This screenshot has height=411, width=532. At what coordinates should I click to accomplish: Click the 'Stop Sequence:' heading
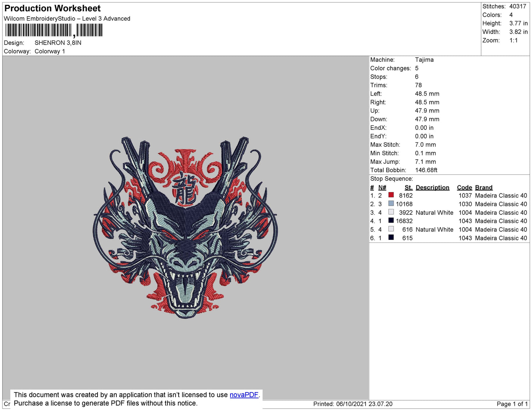click(x=392, y=179)
